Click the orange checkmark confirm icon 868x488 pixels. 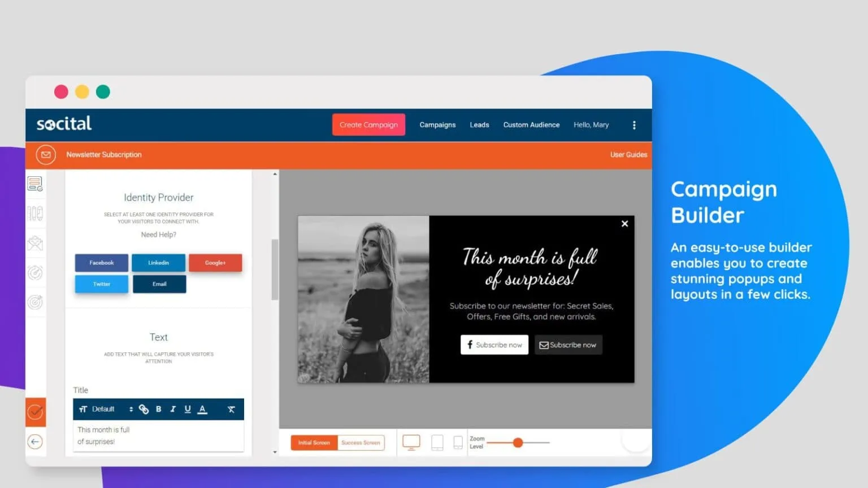coord(35,412)
